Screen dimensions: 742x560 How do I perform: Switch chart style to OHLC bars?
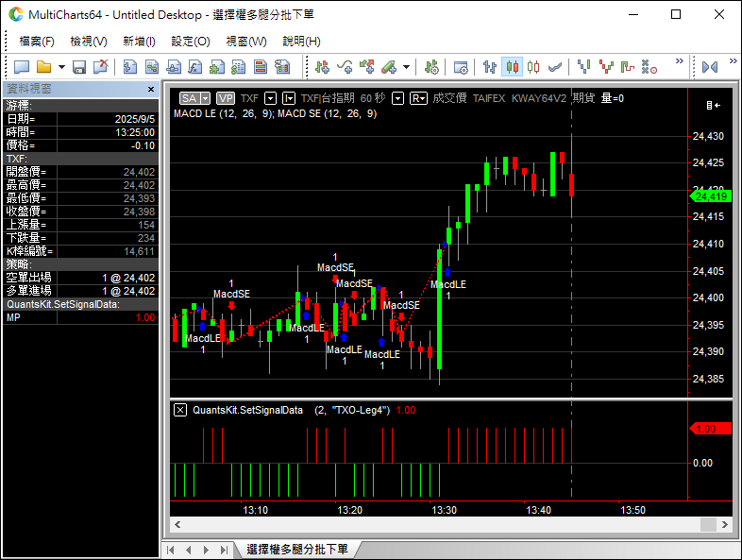[490, 67]
